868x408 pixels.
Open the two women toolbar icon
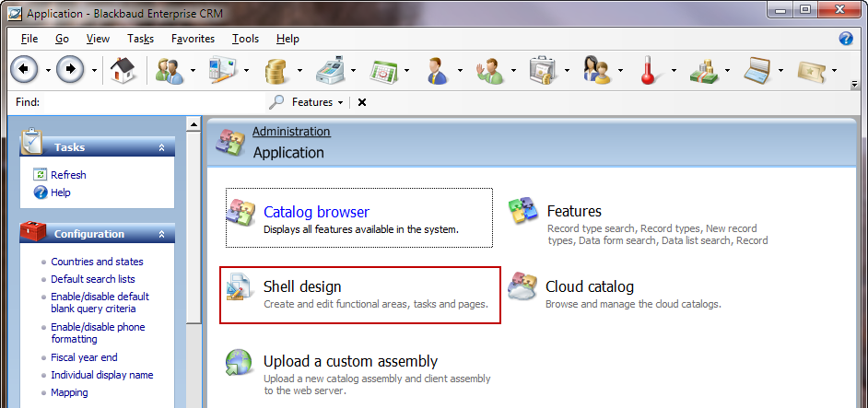point(597,71)
